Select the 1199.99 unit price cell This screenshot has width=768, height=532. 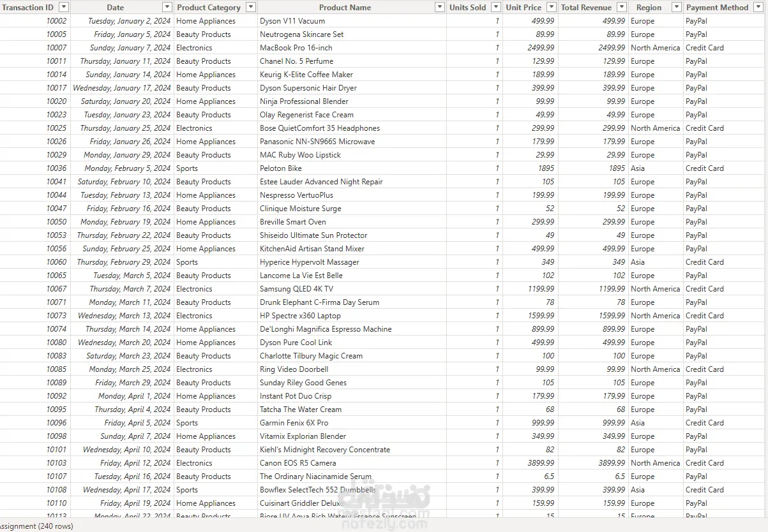click(x=530, y=289)
